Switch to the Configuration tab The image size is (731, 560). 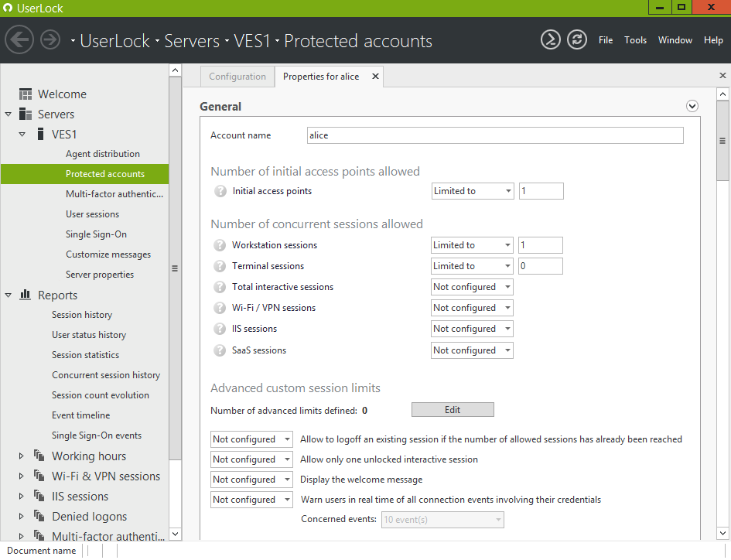237,77
